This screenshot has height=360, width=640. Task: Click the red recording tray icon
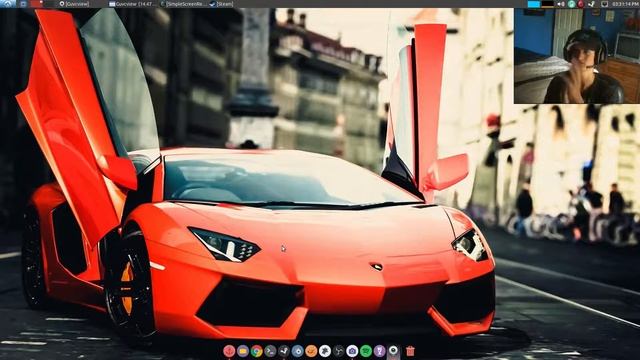point(581,4)
